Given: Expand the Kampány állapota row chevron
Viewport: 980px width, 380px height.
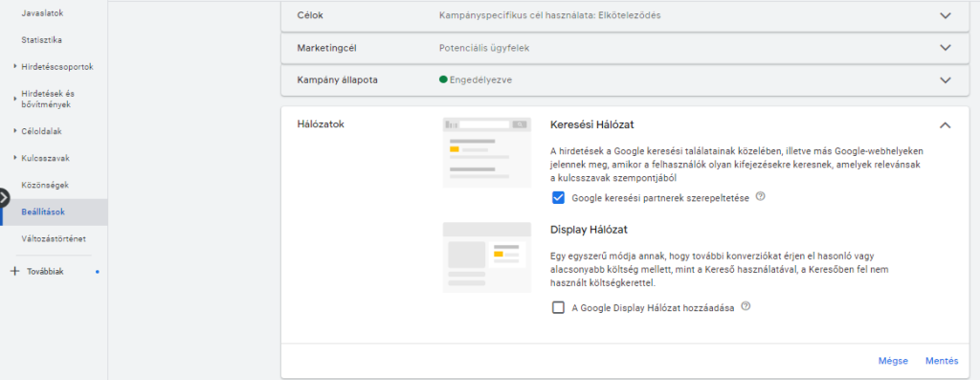Looking at the screenshot, I should click(x=945, y=80).
